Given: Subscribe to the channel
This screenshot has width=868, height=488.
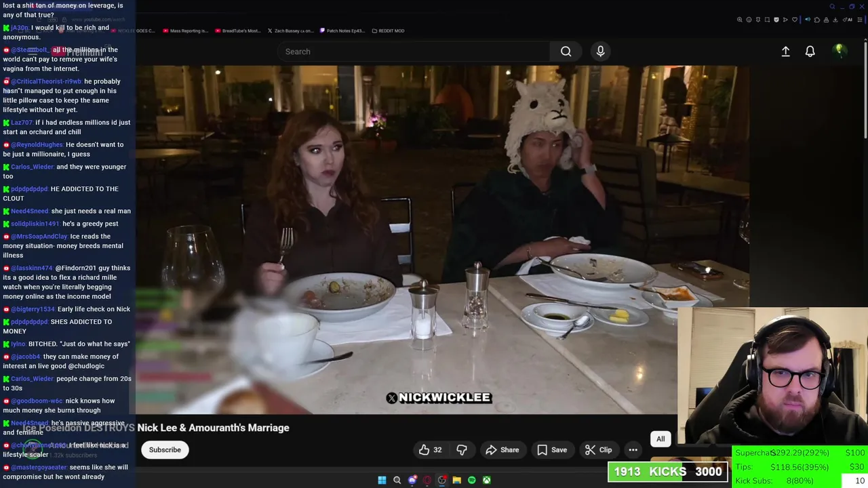Looking at the screenshot, I should [x=165, y=450].
